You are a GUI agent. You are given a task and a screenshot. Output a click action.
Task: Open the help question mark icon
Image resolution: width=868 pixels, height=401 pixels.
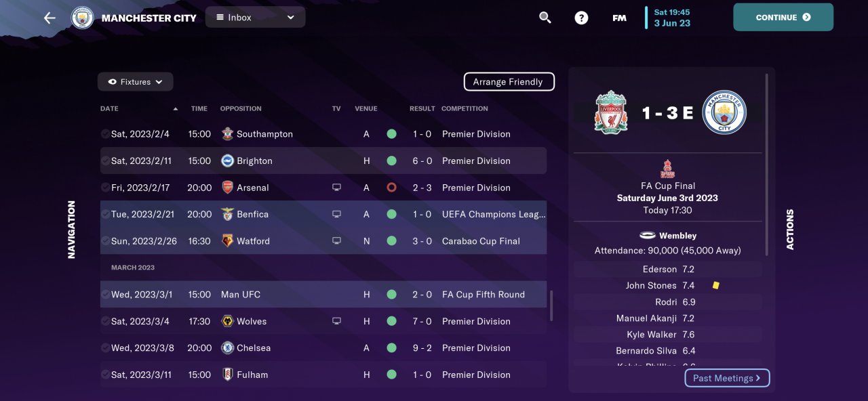click(x=581, y=18)
